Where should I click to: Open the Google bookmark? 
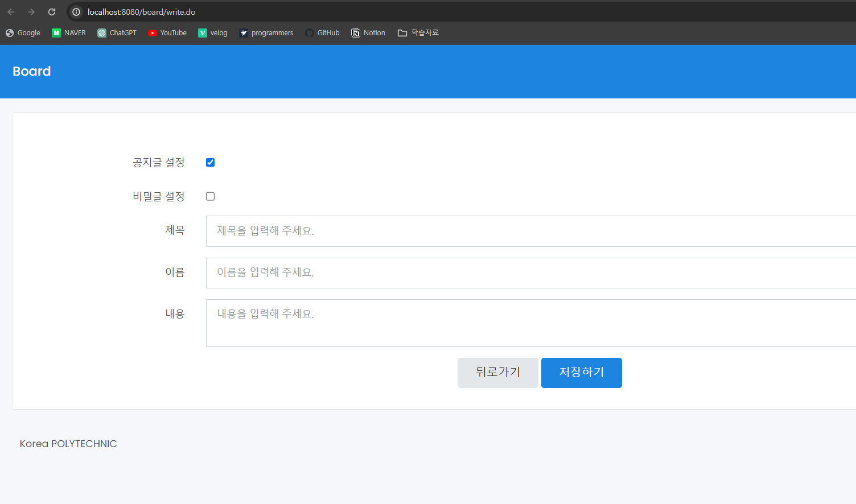[23, 33]
